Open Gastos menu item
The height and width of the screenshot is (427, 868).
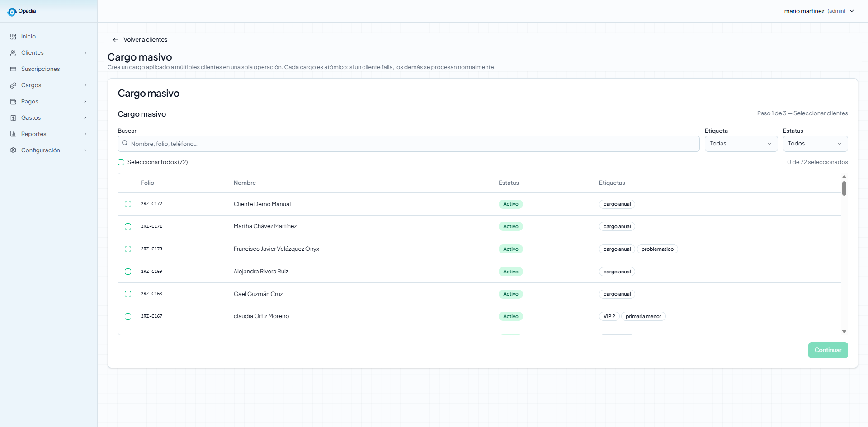pyautogui.click(x=48, y=118)
